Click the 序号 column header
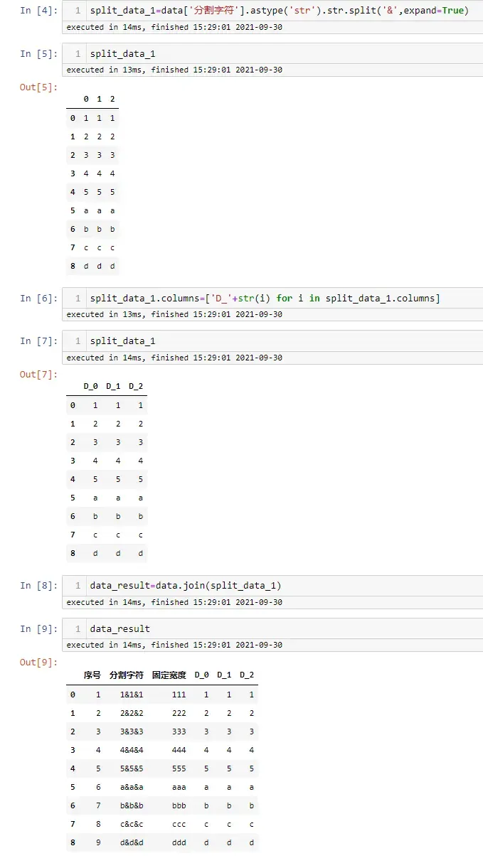The width and height of the screenshot is (483, 868). tap(92, 675)
